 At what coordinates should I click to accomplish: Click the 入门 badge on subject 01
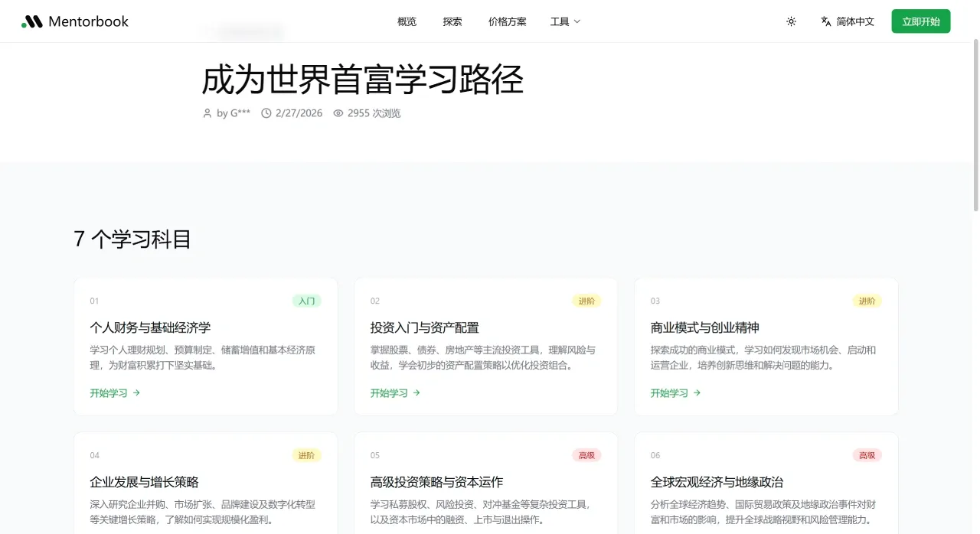click(x=306, y=301)
